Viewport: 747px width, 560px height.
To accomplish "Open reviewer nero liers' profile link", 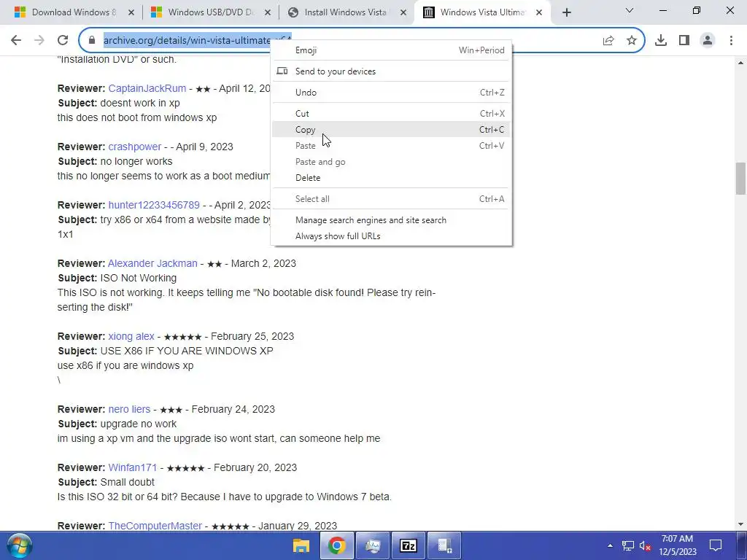I will (x=129, y=409).
